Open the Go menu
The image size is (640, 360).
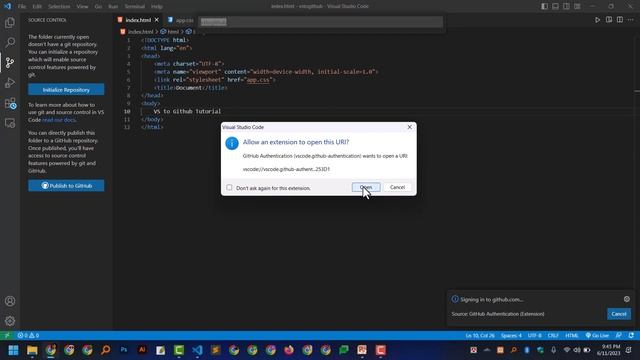pos(98,7)
